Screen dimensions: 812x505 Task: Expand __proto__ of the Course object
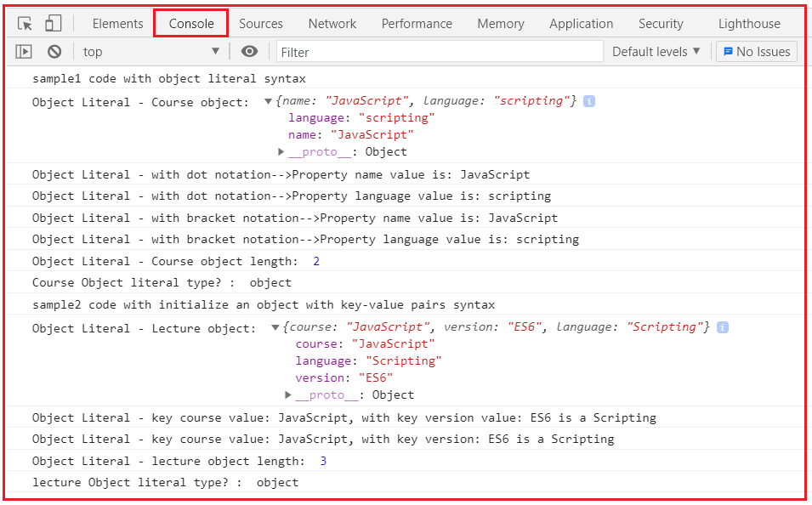pos(282,151)
